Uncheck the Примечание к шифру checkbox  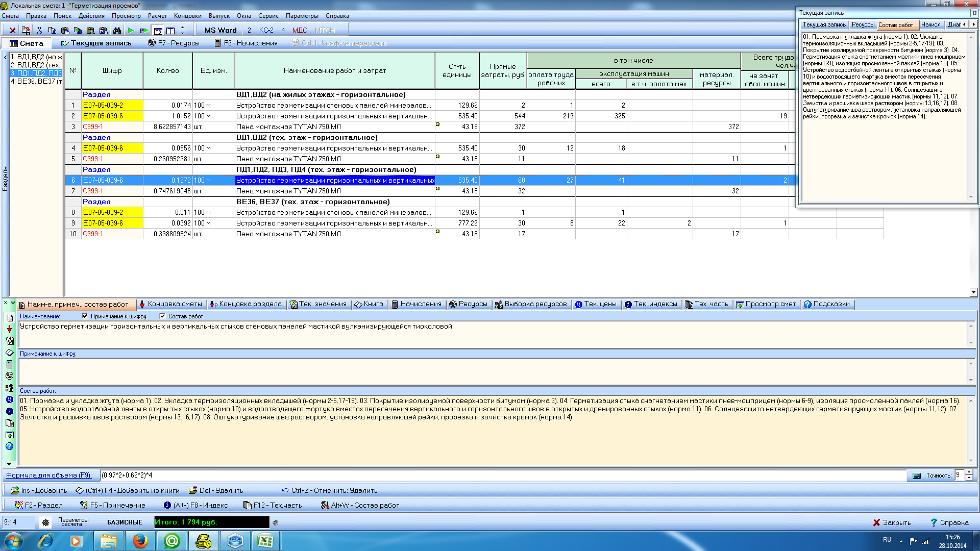tap(85, 316)
